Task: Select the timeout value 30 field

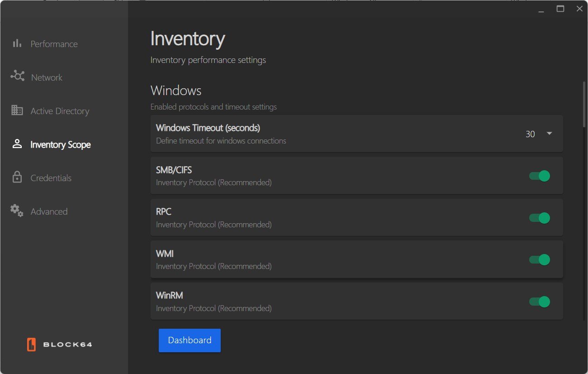Action: click(x=530, y=134)
